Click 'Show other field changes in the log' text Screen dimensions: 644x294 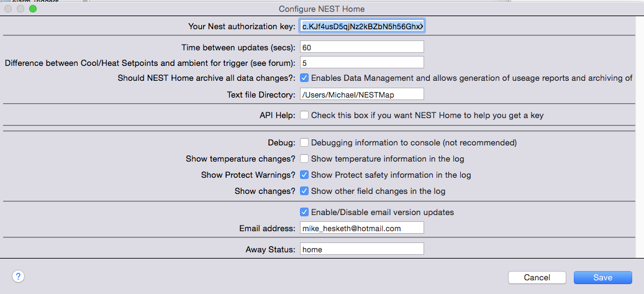tap(378, 191)
